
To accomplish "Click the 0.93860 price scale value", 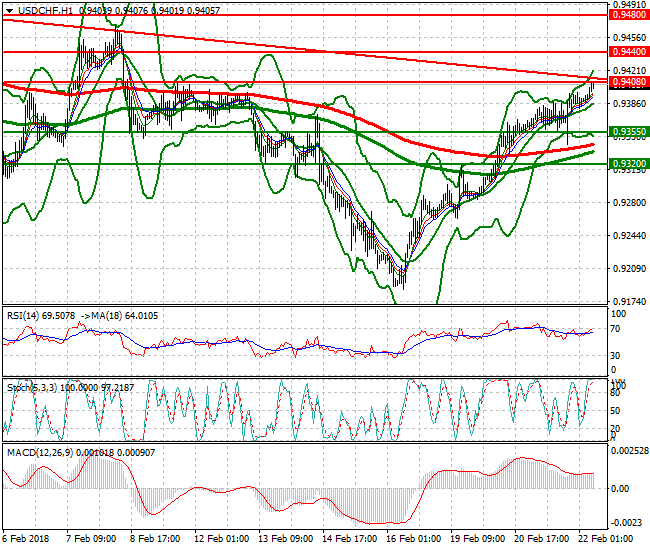I will click(629, 103).
